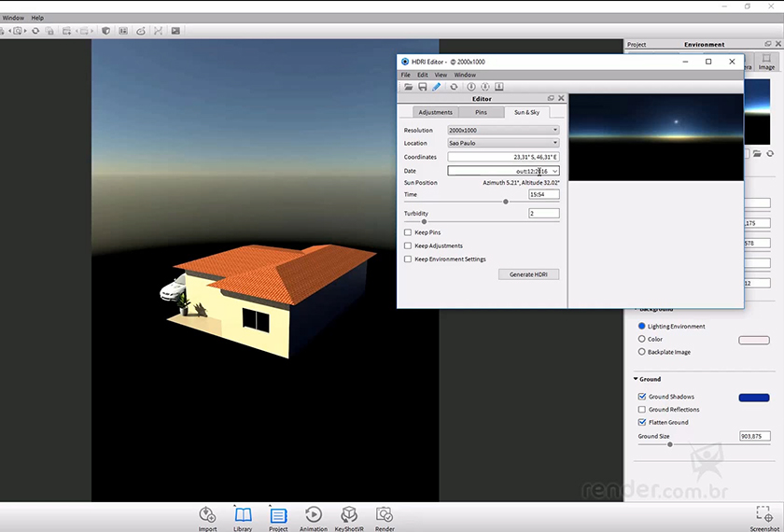Open the Library panel icon

[x=243, y=514]
